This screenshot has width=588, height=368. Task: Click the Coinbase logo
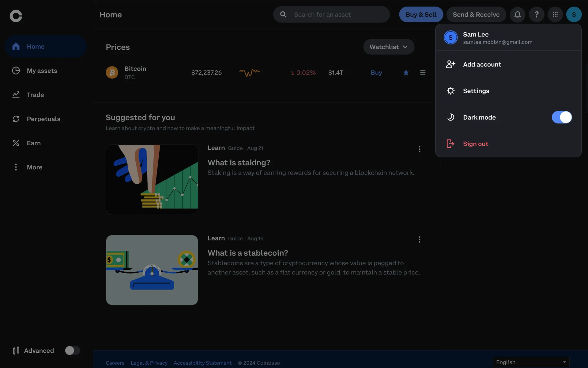click(x=16, y=16)
